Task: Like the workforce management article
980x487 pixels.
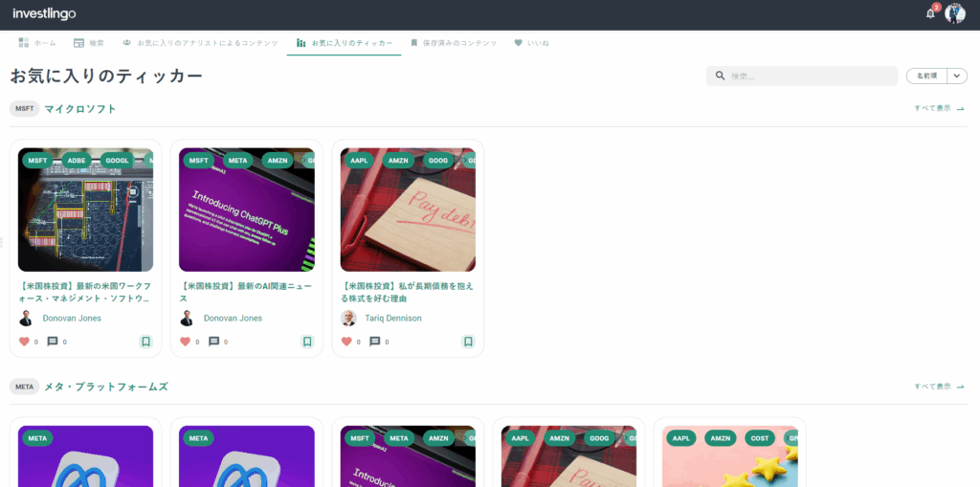Action: click(24, 342)
